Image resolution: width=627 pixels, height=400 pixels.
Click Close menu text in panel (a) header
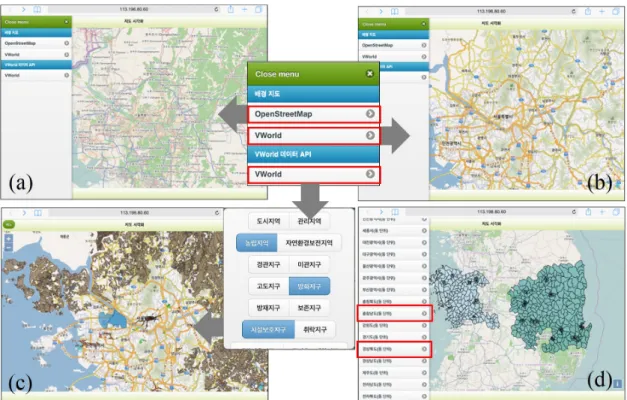click(17, 22)
